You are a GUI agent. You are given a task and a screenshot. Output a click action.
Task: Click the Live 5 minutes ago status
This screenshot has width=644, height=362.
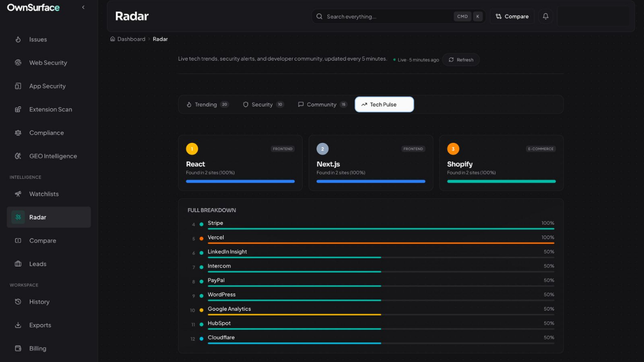tap(416, 60)
